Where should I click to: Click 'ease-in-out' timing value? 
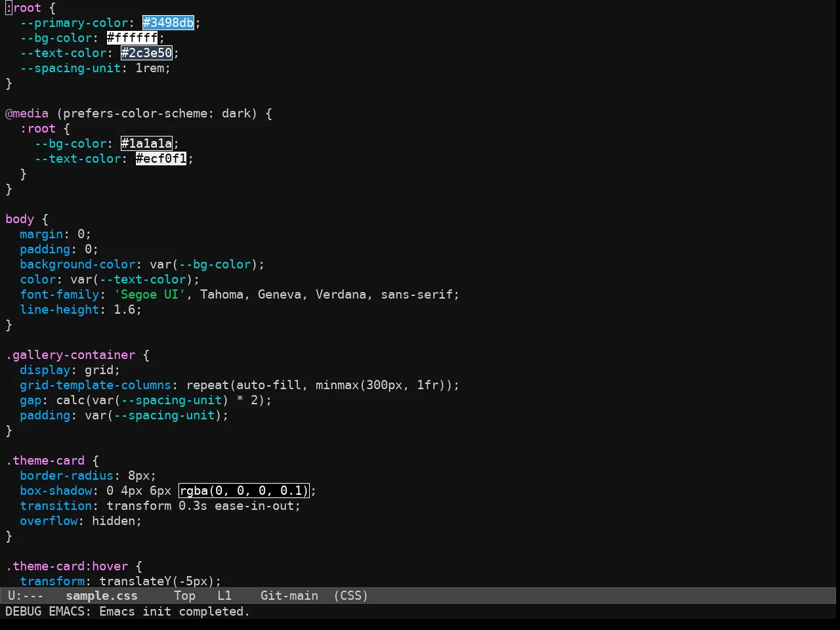254,506
